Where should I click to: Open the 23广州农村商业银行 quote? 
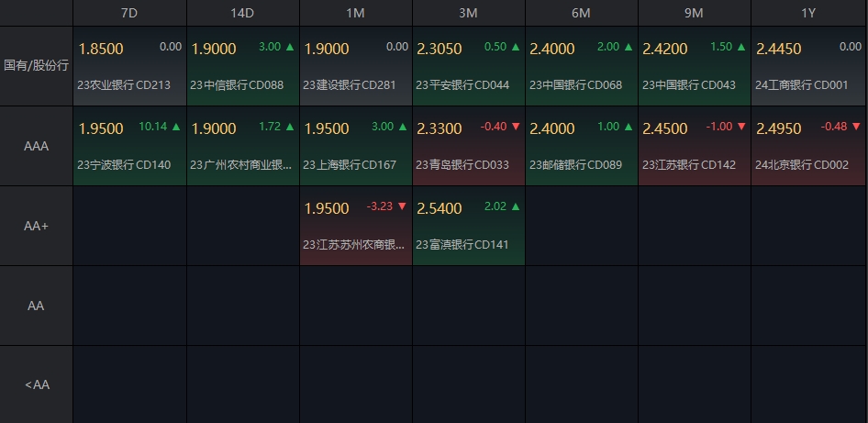coord(242,146)
